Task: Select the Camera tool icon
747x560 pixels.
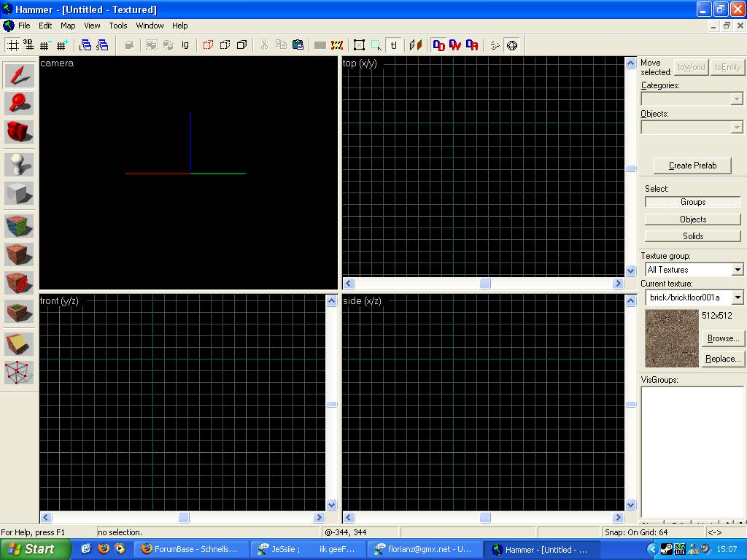Action: coord(19,131)
